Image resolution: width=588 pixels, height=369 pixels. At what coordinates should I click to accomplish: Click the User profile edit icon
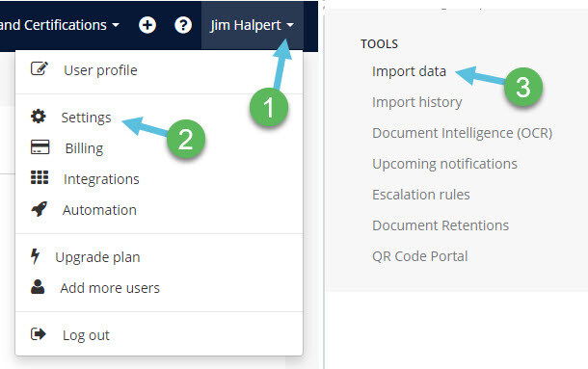[40, 69]
